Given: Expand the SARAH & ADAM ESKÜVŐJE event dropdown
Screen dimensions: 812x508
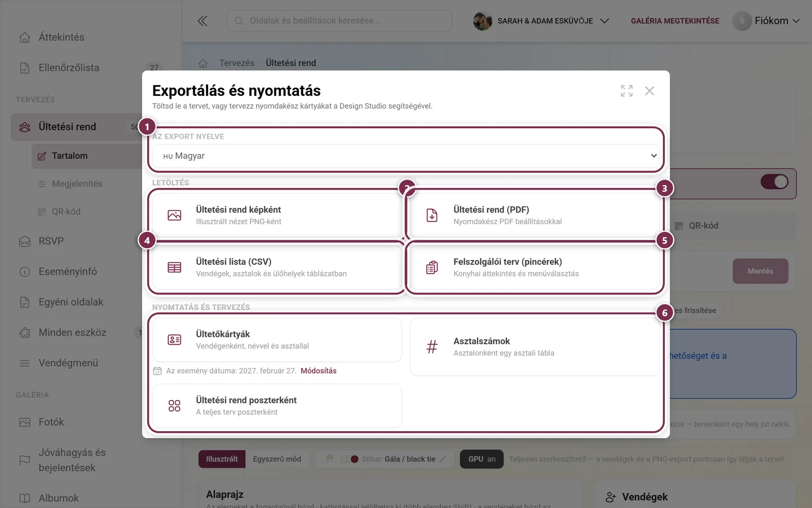Looking at the screenshot, I should 541,21.
